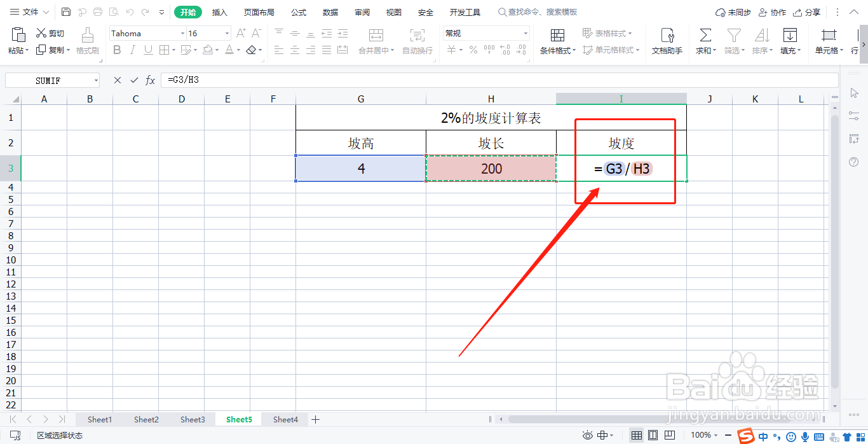Cancel formula entry with the X icon

coord(117,80)
